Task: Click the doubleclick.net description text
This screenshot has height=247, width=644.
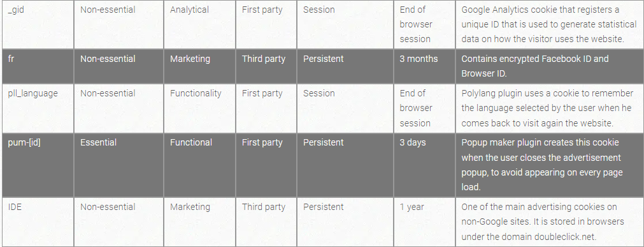Action: 543,221
